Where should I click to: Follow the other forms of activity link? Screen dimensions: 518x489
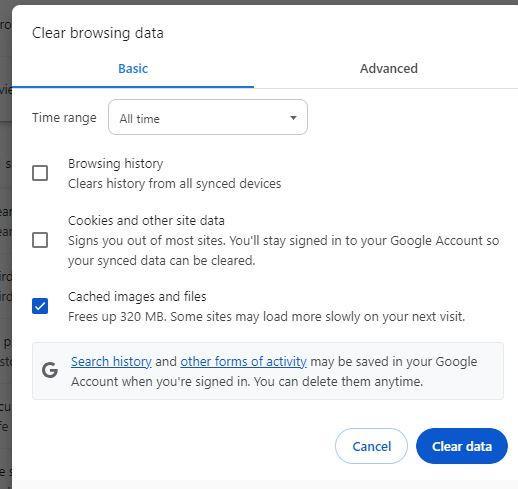point(243,362)
